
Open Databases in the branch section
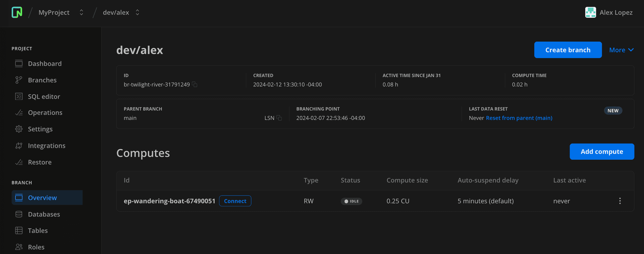click(x=44, y=214)
